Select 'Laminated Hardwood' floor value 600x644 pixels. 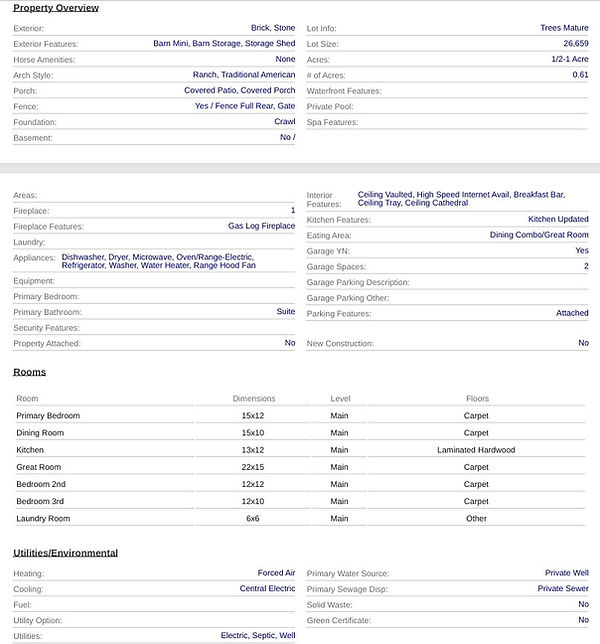click(x=476, y=450)
